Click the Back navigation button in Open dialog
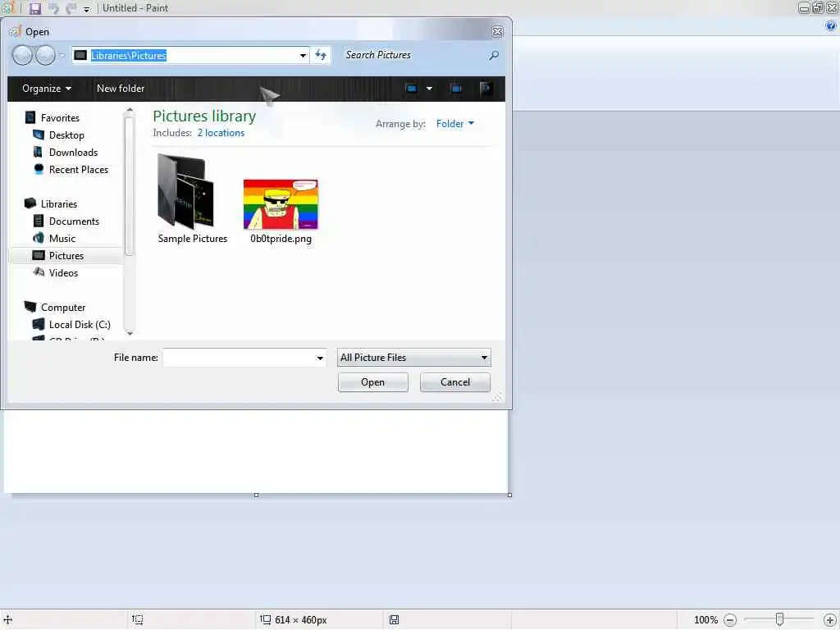Screen dimensions: 840x630 [x=22, y=55]
